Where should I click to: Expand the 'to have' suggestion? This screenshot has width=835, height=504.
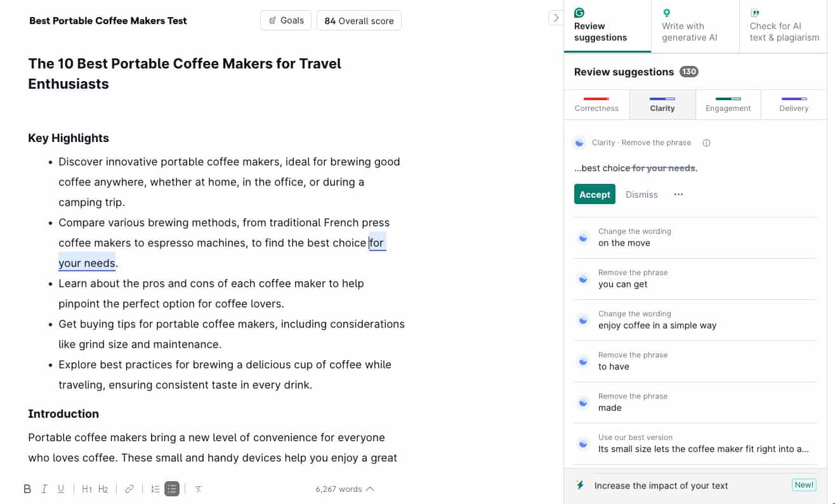point(695,361)
